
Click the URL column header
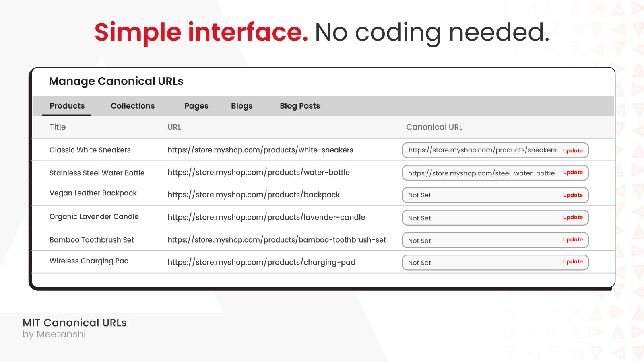(174, 127)
